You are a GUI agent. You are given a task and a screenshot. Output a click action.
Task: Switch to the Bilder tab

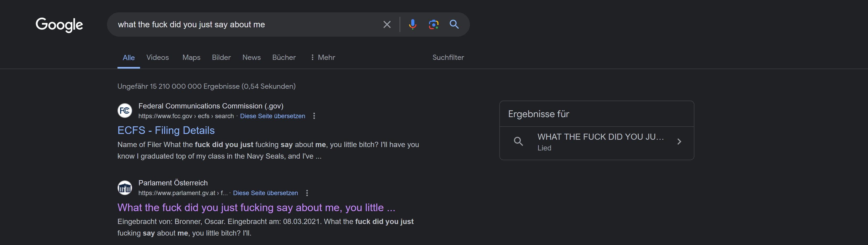tap(221, 57)
